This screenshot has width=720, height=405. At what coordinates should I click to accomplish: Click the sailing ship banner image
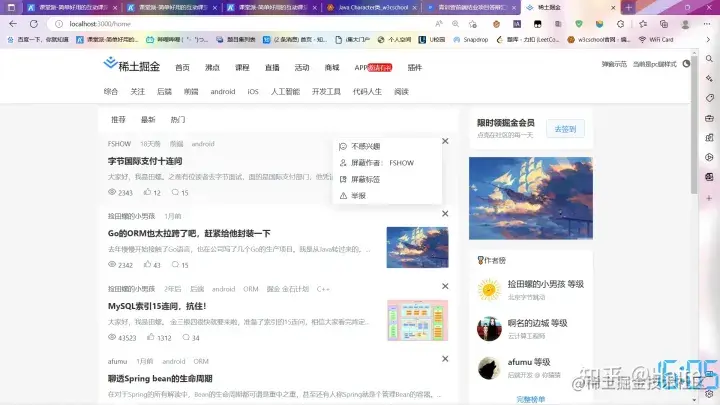[x=531, y=198]
